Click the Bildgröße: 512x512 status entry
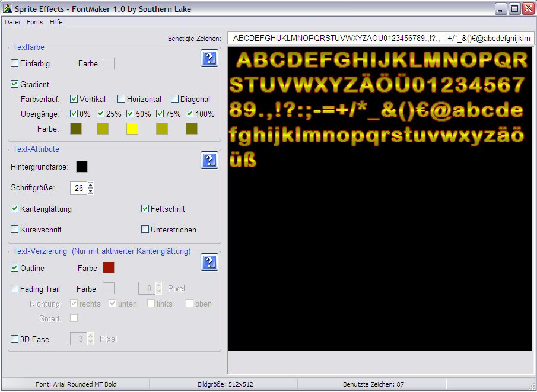 [x=225, y=384]
